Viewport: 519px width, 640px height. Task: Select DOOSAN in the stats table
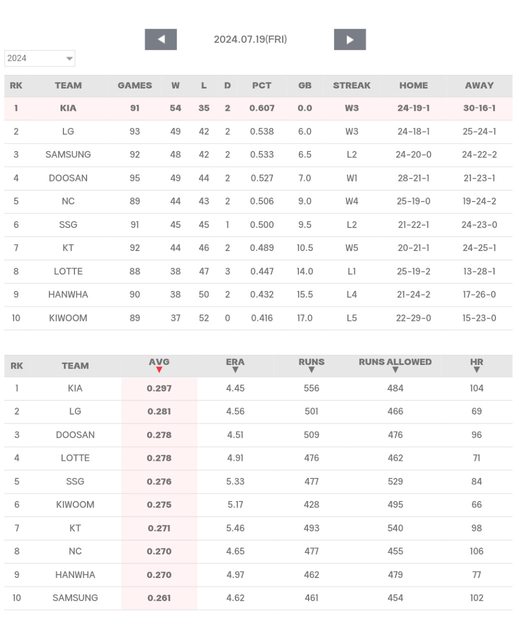(75, 435)
